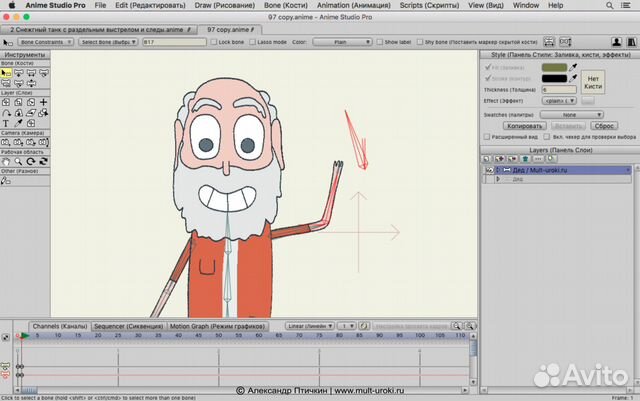Click the olive Fill color swatch

point(553,66)
